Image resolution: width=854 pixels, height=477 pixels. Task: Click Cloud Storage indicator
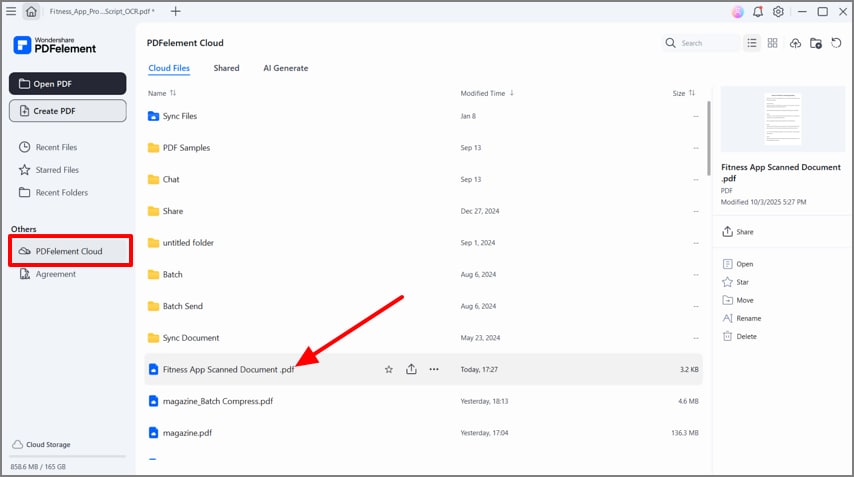pos(41,444)
